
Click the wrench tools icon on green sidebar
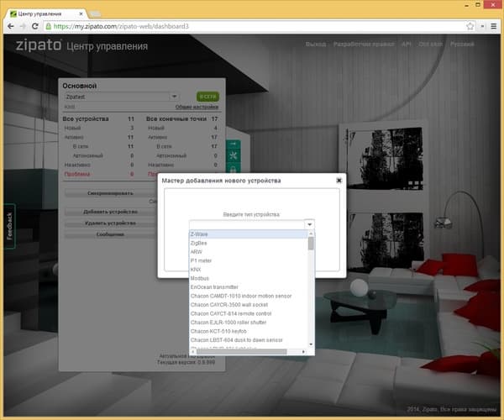click(233, 155)
